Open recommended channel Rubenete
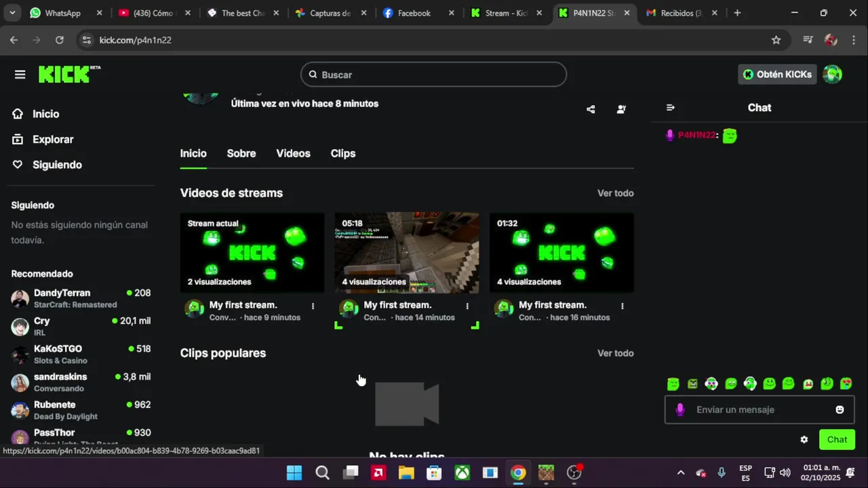 click(81, 410)
